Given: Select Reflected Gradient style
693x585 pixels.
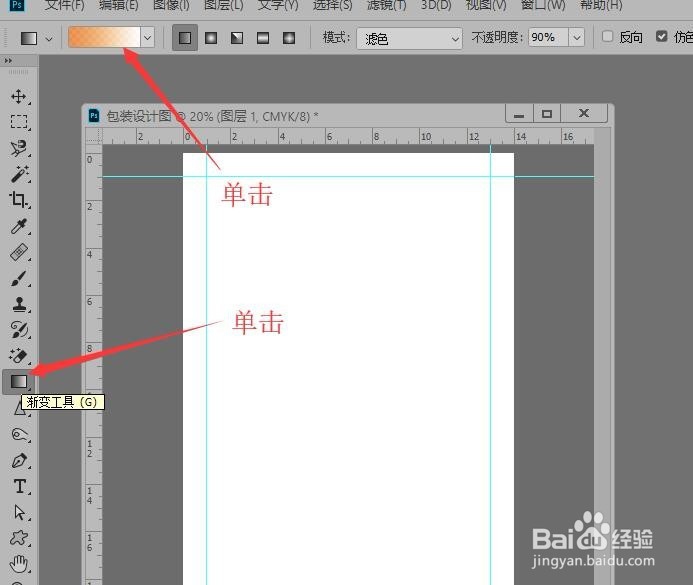Looking at the screenshot, I should [263, 38].
